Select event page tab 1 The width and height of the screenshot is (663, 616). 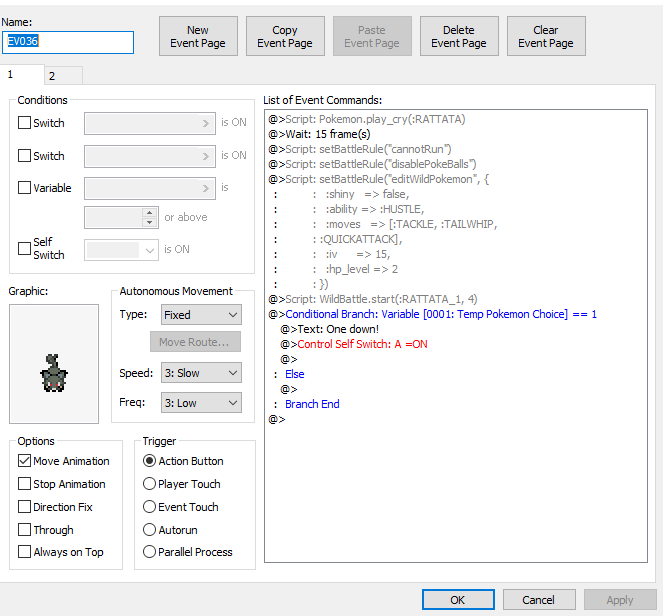pyautogui.click(x=12, y=75)
